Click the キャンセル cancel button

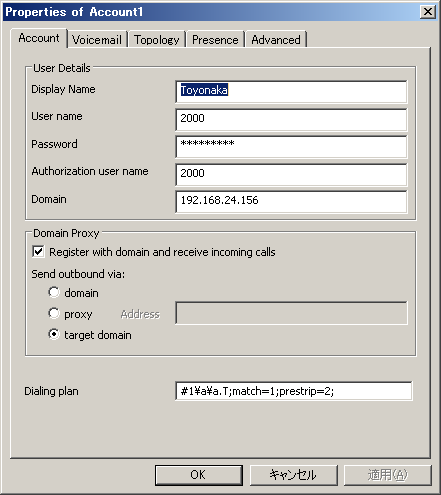point(294,475)
